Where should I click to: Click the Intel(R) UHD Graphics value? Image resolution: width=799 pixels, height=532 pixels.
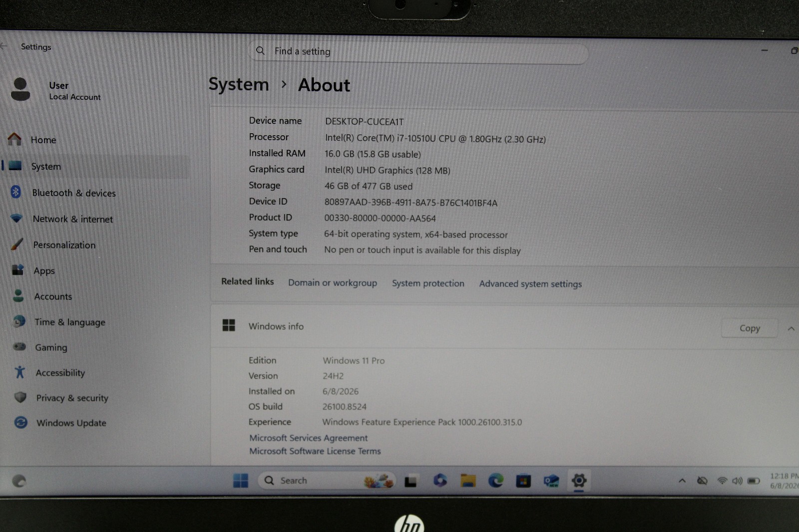point(388,170)
